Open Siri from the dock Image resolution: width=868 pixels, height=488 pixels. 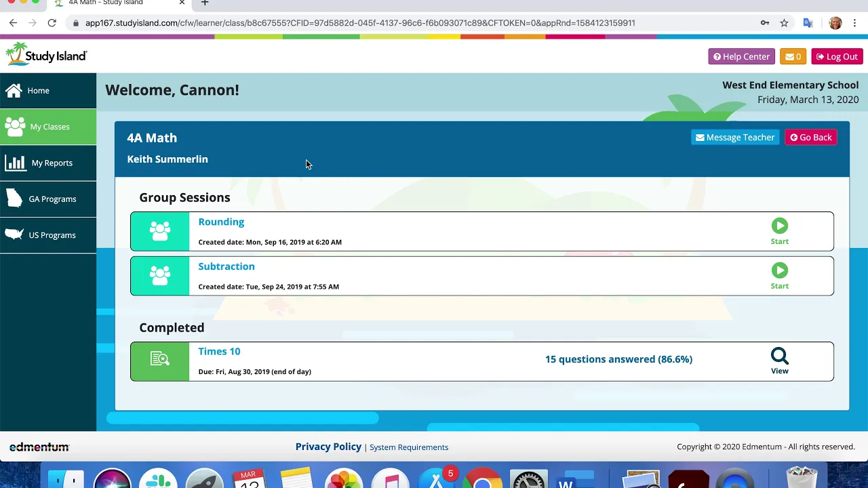click(112, 479)
